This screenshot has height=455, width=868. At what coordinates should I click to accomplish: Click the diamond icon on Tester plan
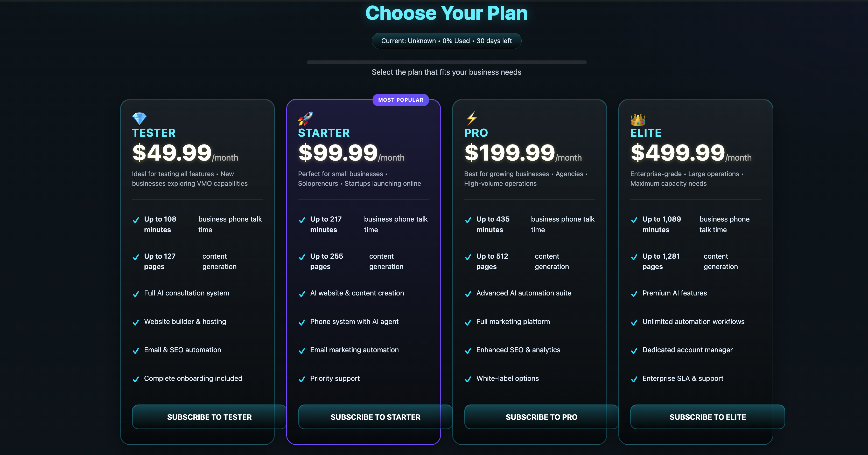click(x=139, y=118)
